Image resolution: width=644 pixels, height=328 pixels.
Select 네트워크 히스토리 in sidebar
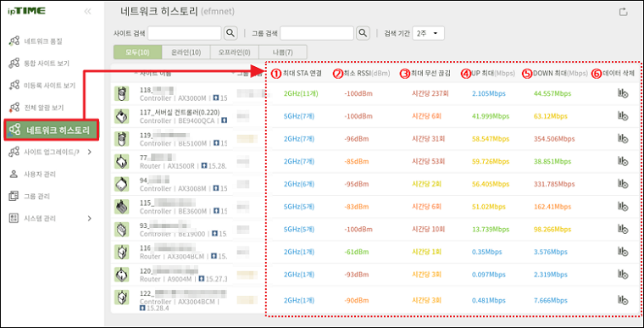tap(52, 130)
